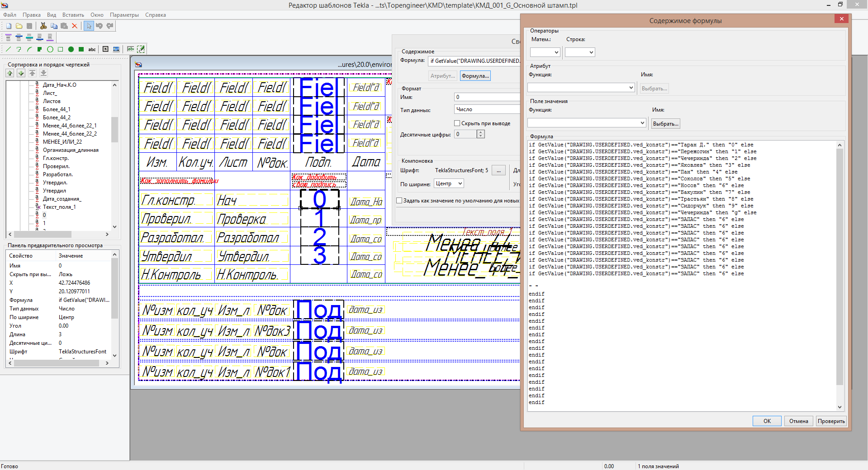
Task: Select the filled green rectangle tool
Action: pos(81,49)
